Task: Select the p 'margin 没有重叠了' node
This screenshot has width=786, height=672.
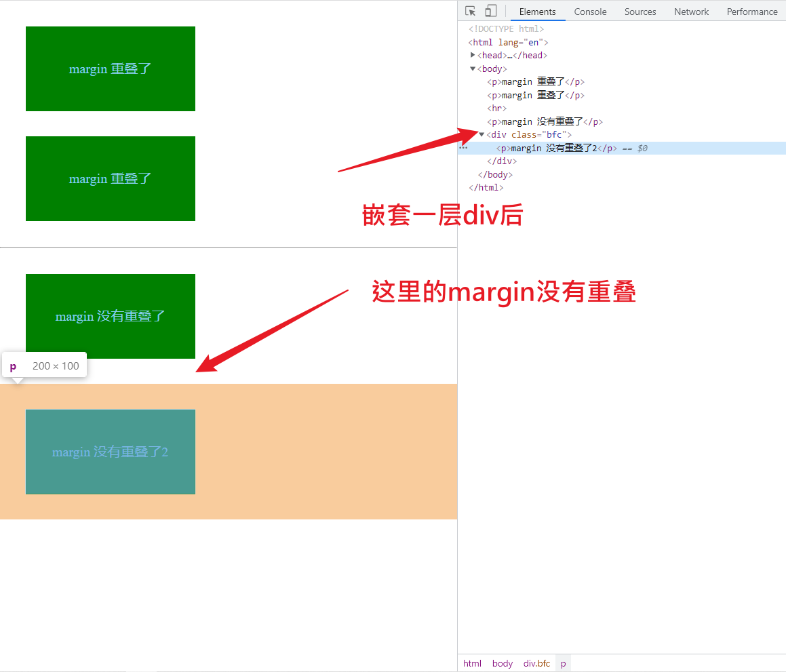Action: pos(545,122)
